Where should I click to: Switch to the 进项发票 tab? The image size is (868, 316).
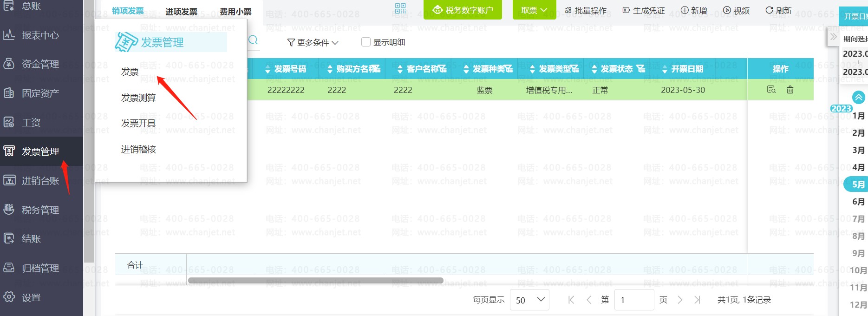point(182,11)
